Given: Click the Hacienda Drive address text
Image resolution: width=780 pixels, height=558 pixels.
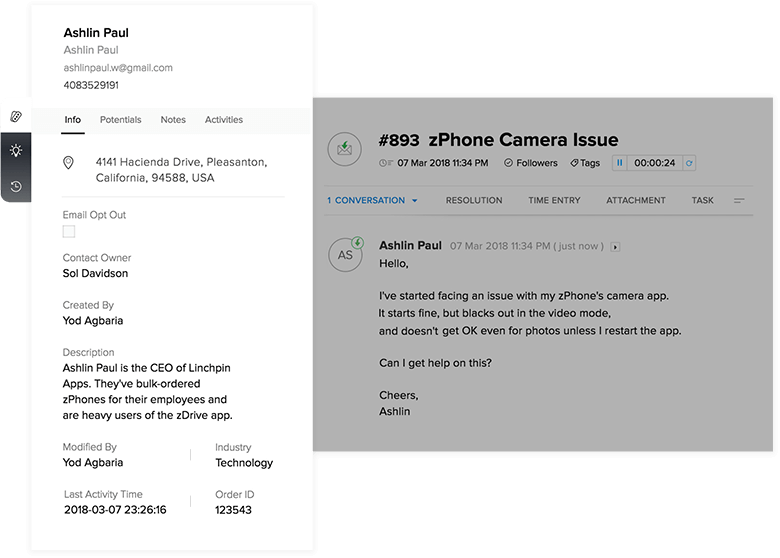Looking at the screenshot, I should [x=182, y=170].
